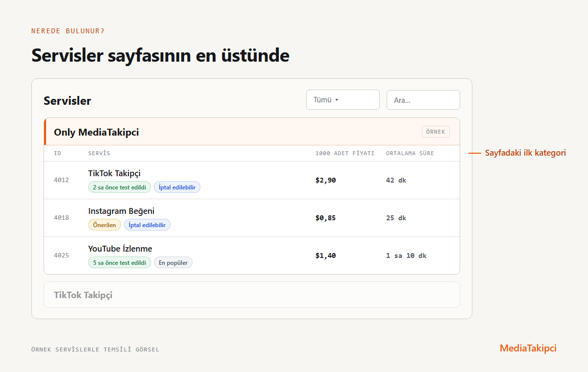Click the En popüler tag
Viewport: 588px width, 372px height.
173,262
